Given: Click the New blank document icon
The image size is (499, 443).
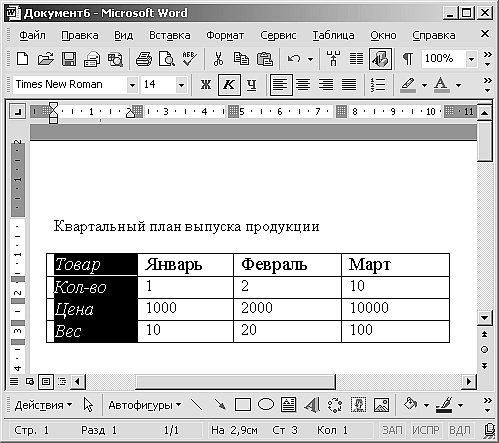Looking at the screenshot, I should pos(23,59).
